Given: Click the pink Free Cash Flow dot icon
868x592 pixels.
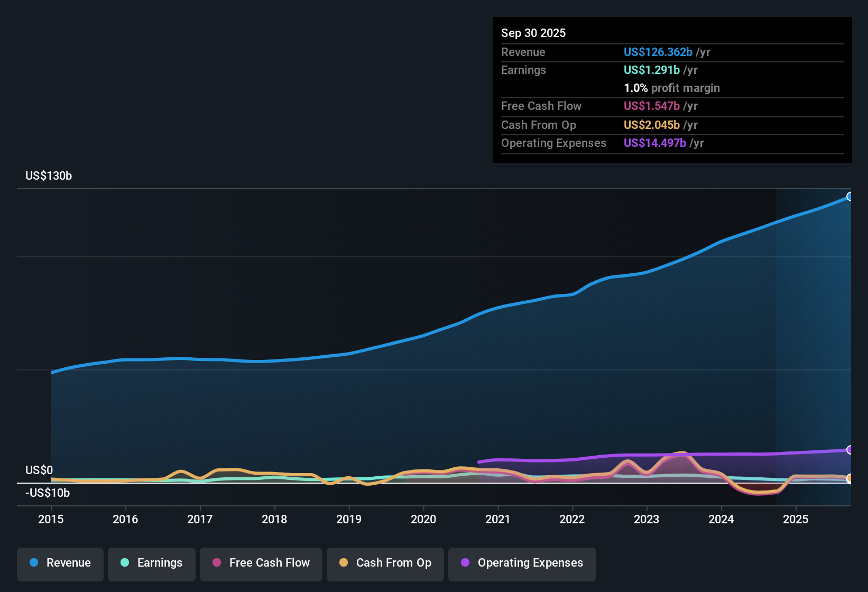Looking at the screenshot, I should [x=216, y=563].
